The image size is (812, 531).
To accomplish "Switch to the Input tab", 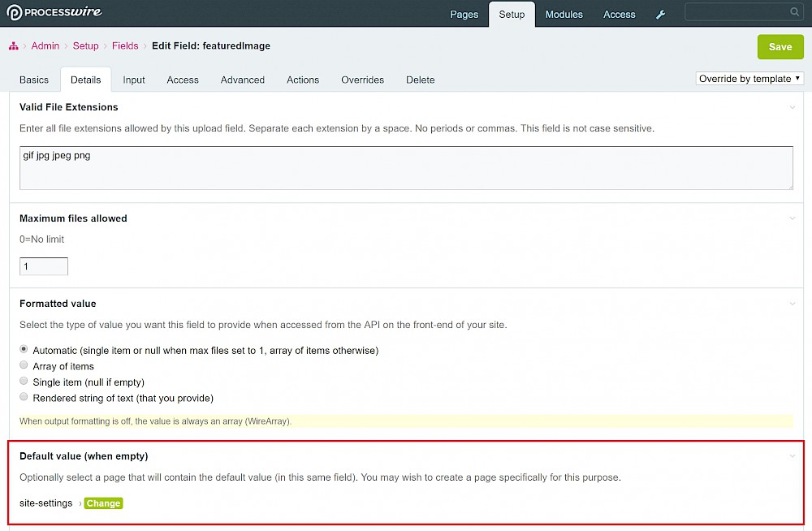I will point(134,80).
